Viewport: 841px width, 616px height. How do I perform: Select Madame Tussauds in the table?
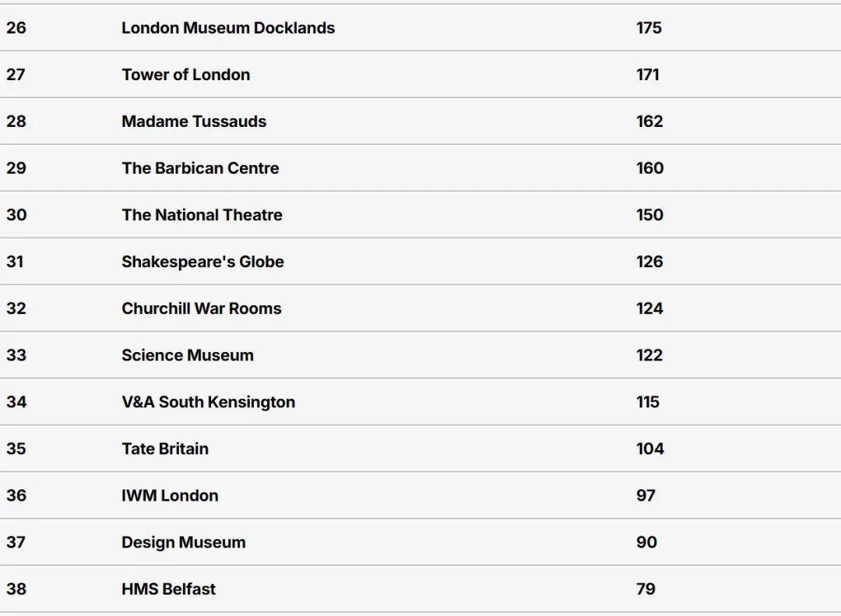point(194,121)
